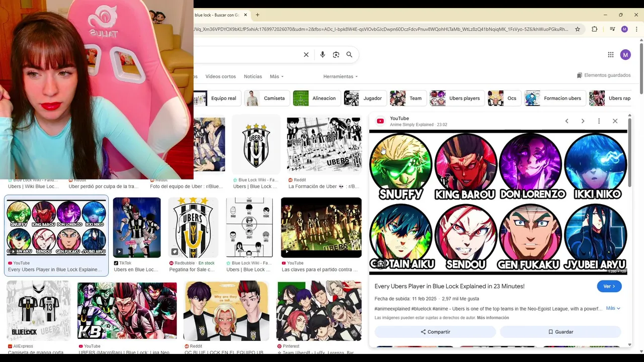Open more options in preview panel
This screenshot has width=644, height=362.
[x=599, y=121]
